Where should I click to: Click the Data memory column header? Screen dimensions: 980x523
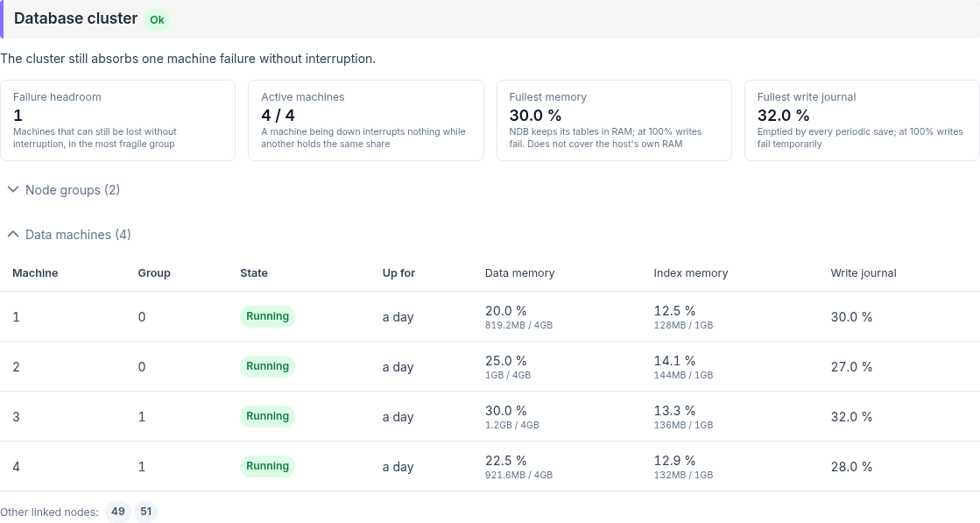pyautogui.click(x=519, y=273)
